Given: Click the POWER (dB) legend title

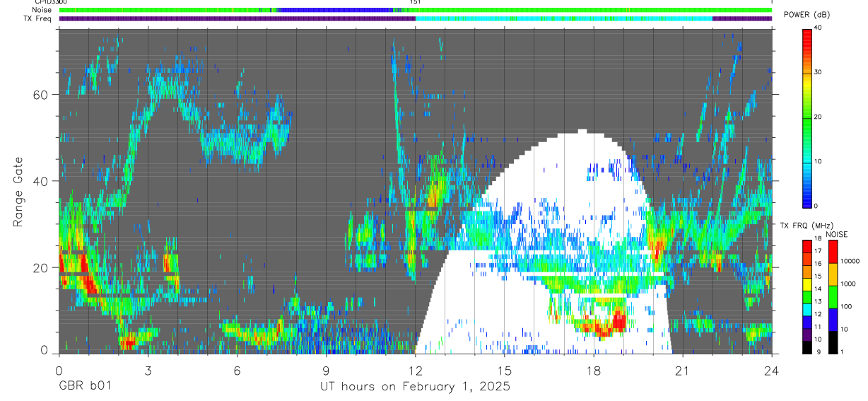Looking at the screenshot, I should tap(805, 15).
